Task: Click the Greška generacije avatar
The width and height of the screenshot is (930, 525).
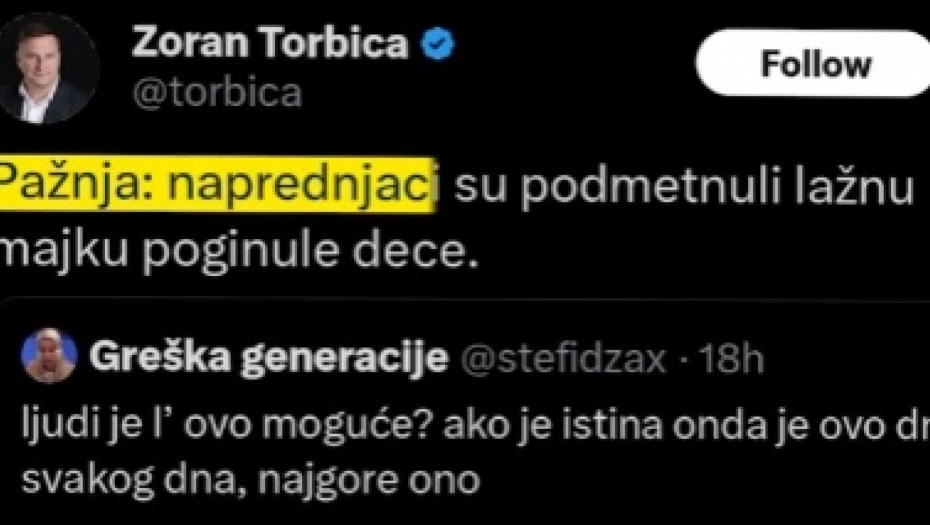Action: tap(49, 355)
